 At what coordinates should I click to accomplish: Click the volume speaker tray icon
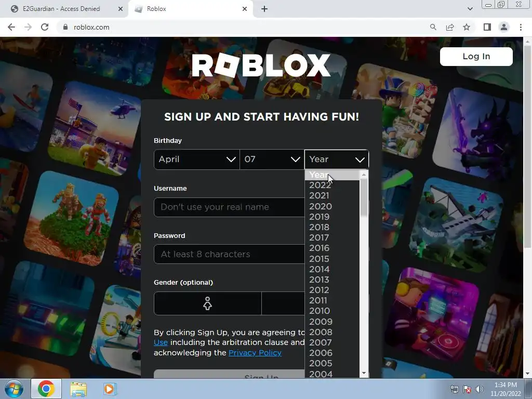(x=480, y=389)
